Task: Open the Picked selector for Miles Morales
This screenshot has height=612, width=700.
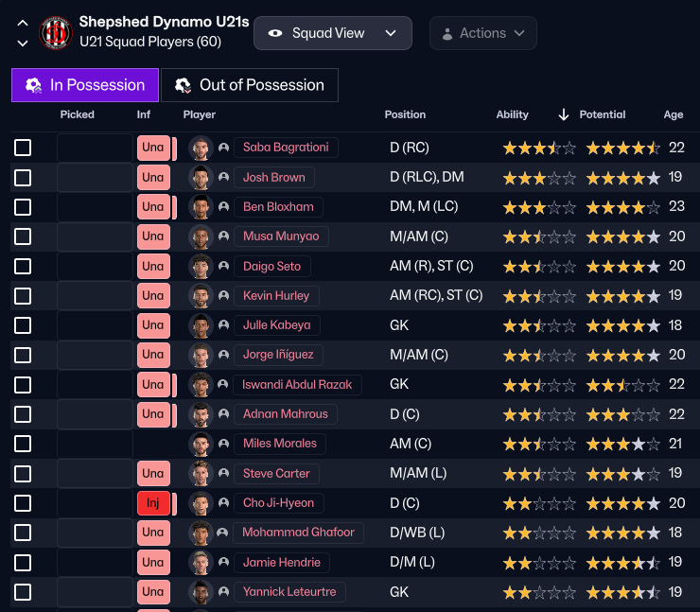Action: tap(95, 444)
